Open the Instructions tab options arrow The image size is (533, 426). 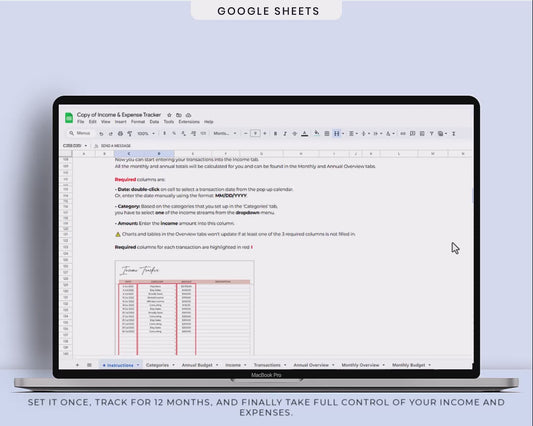[138, 365]
